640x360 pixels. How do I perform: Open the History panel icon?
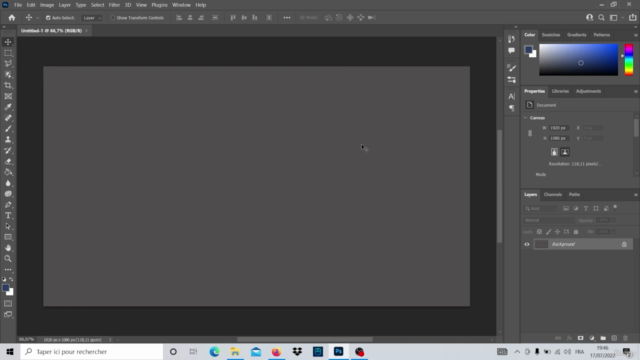[511, 39]
